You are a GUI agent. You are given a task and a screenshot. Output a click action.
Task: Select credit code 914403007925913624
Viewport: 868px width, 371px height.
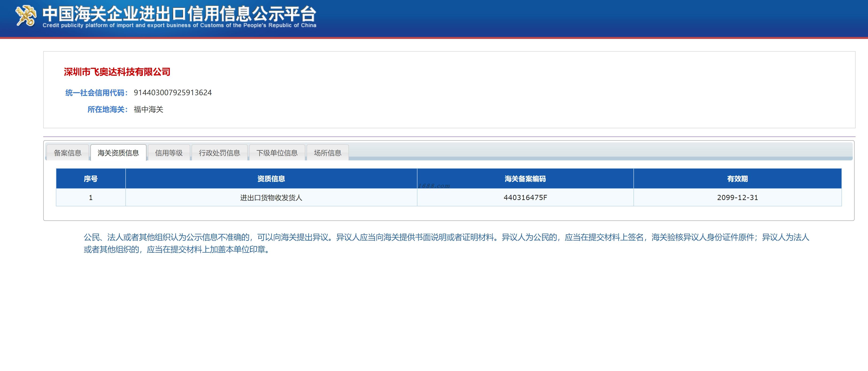coord(173,93)
